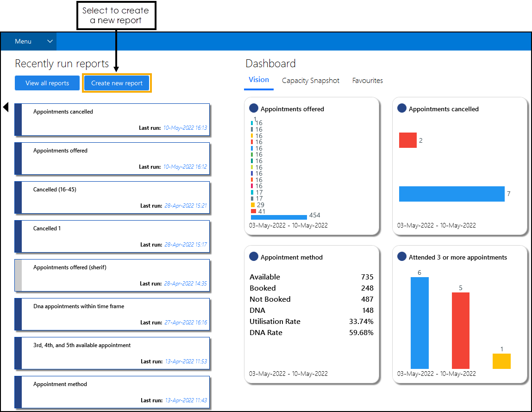Viewport: 532px width, 412px height.
Task: Open the Cancelled 1 report card
Action: point(113,236)
